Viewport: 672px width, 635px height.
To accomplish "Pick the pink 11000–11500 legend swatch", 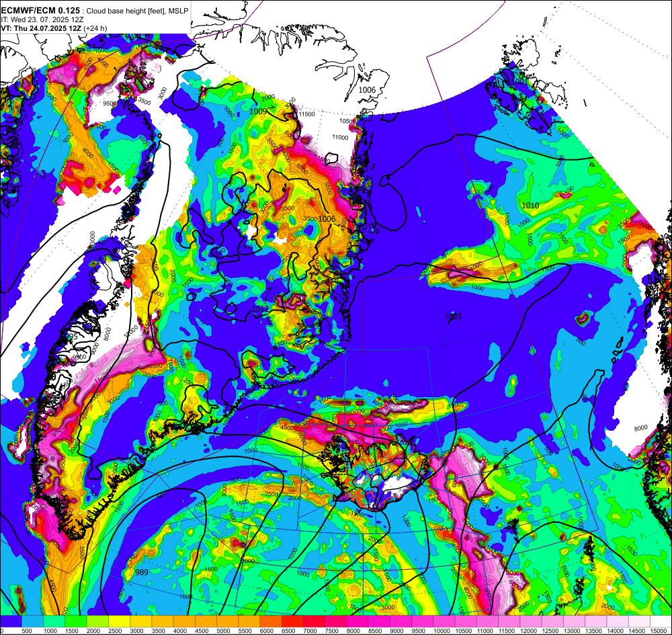I will [488, 622].
